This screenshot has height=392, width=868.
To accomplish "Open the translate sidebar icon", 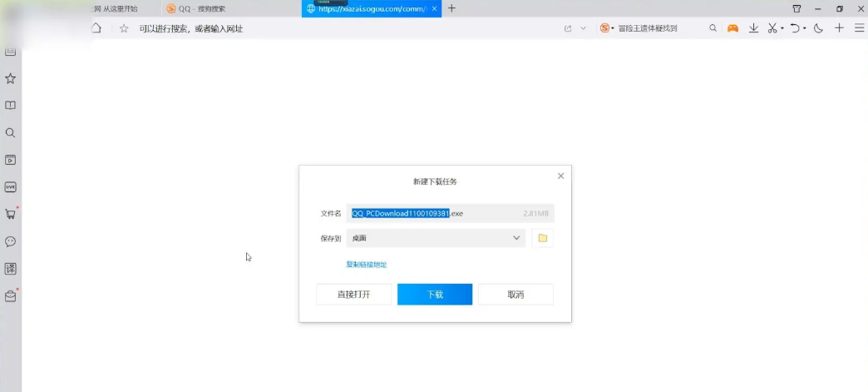I will pos(11,269).
